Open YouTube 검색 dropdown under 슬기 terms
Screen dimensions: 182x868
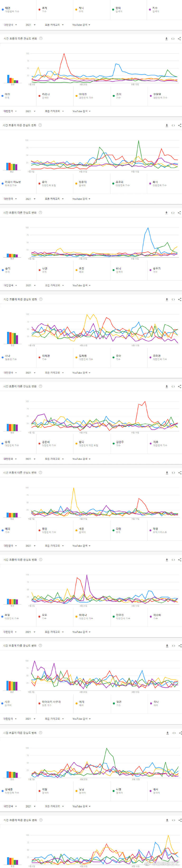tap(81, 285)
